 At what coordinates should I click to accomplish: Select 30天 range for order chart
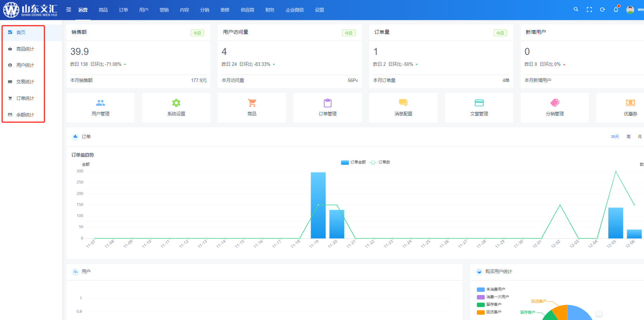coord(615,137)
